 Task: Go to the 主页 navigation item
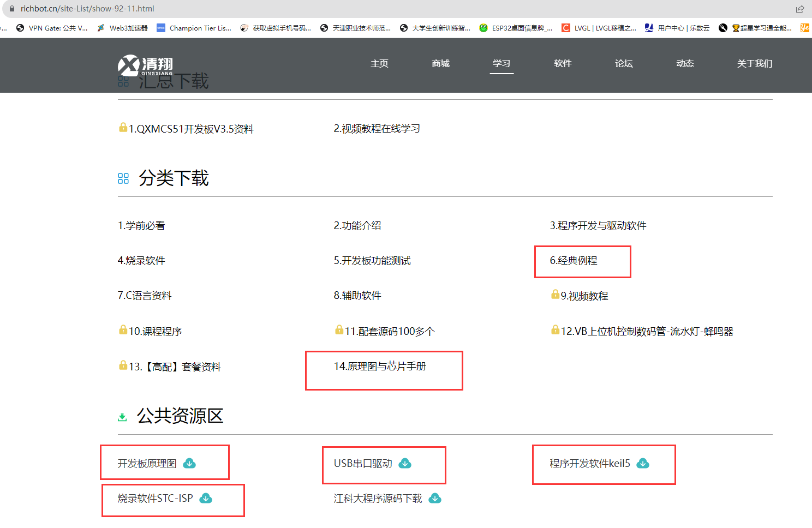[x=379, y=64]
